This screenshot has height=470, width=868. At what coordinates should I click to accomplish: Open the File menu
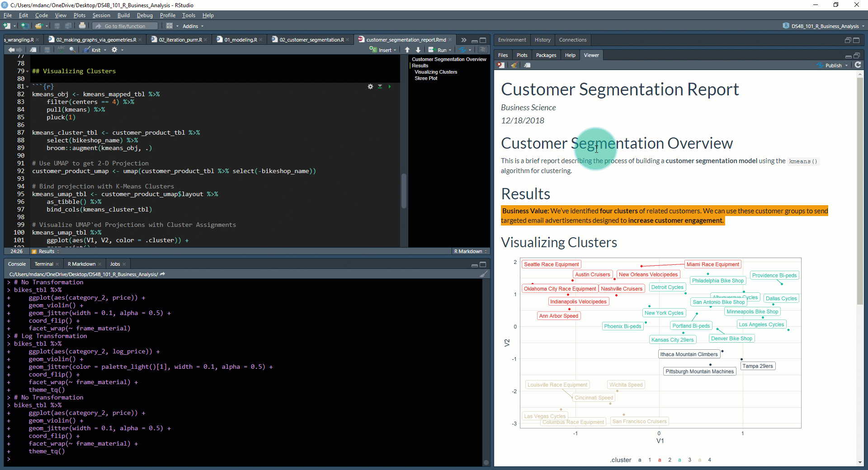pyautogui.click(x=8, y=15)
